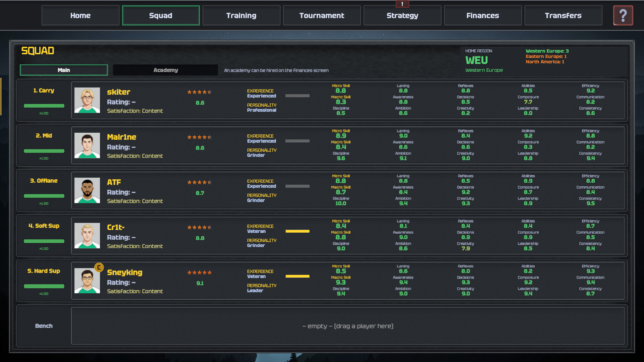Screen dimensions: 644x362
Task: Click Cr1t-'s yellow experience bar
Action: pyautogui.click(x=298, y=231)
